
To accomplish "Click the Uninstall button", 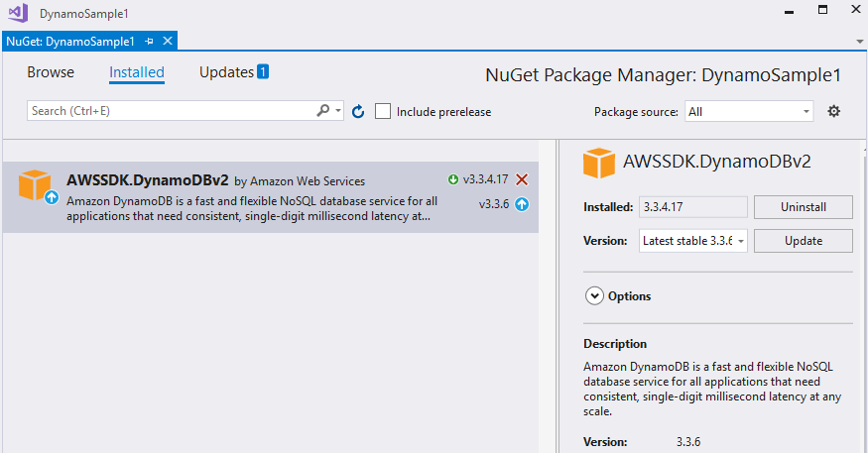I will click(x=804, y=207).
